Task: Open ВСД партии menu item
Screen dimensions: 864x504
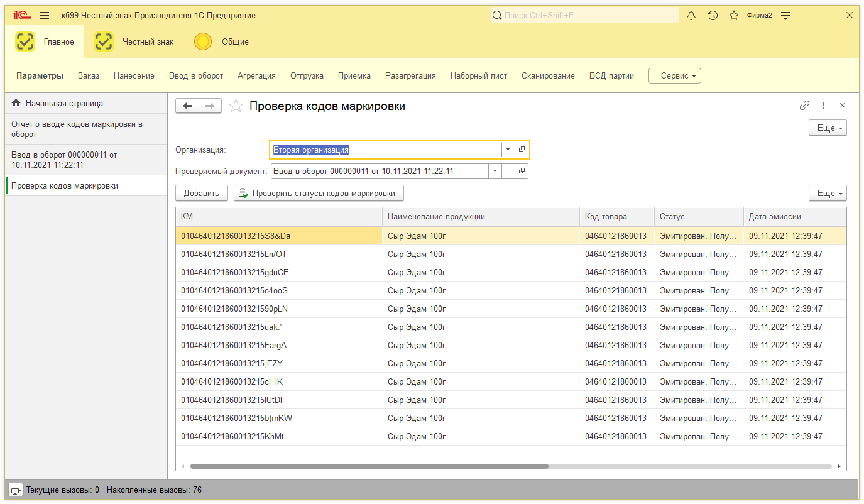Action: click(x=611, y=76)
